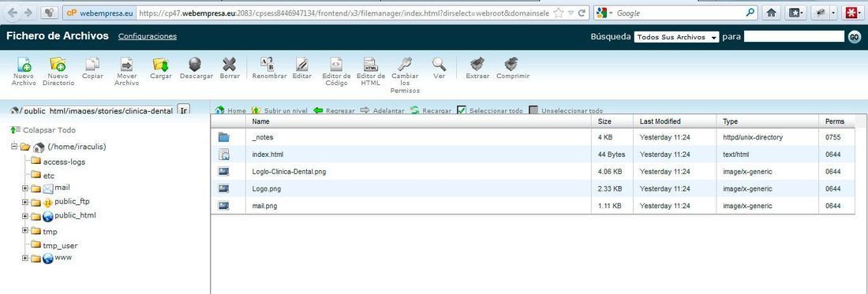The width and height of the screenshot is (868, 294).
Task: Click the Fichero de Archivos title
Action: point(58,36)
